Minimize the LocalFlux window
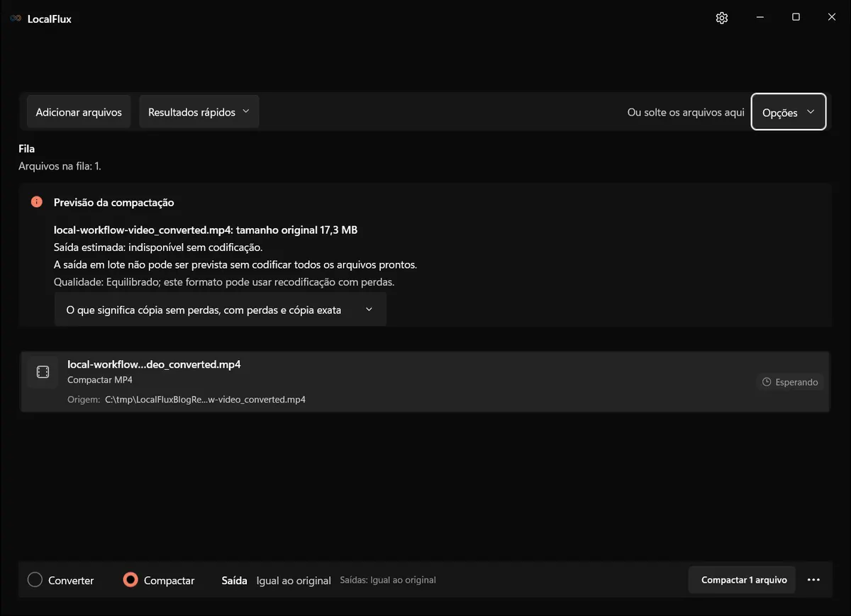Screen dimensions: 851x616 coord(760,18)
